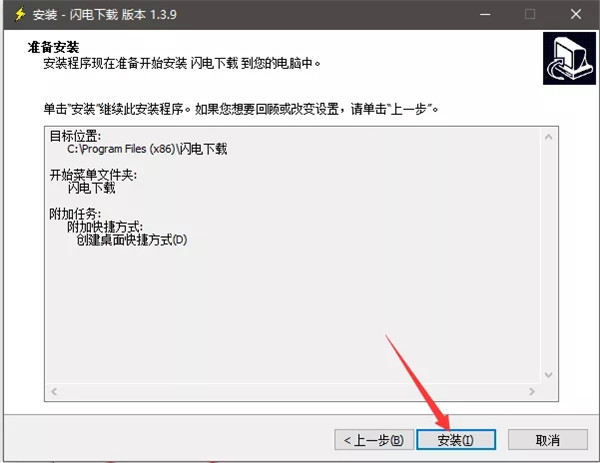Click the maximize window button
600x463 pixels.
click(x=530, y=14)
